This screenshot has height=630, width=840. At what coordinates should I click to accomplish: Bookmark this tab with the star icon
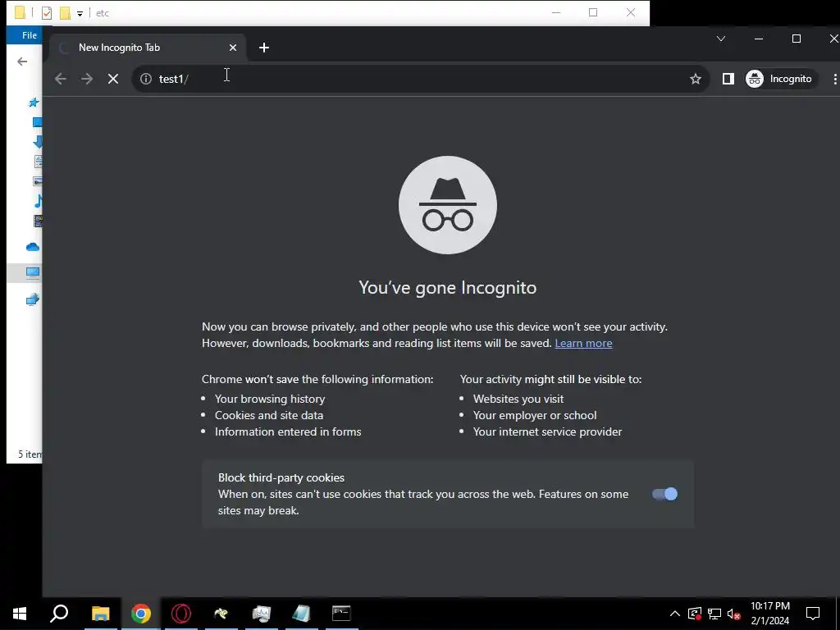[696, 79]
